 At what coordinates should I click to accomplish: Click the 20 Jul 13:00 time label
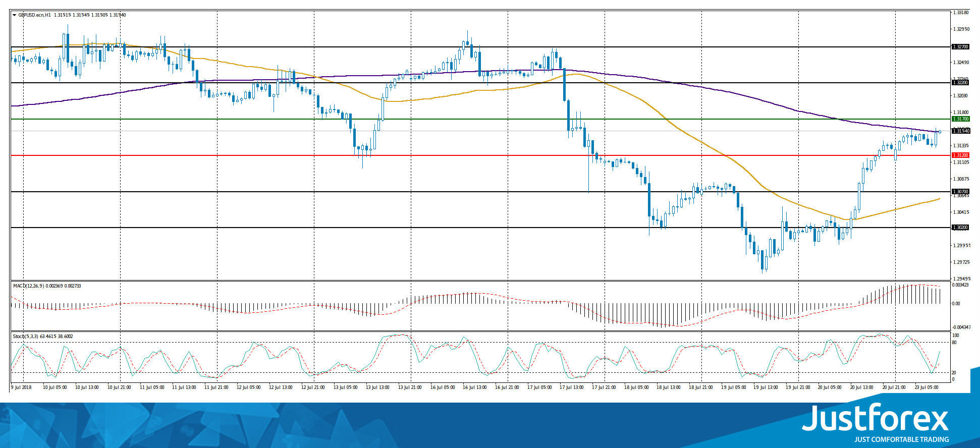click(862, 387)
